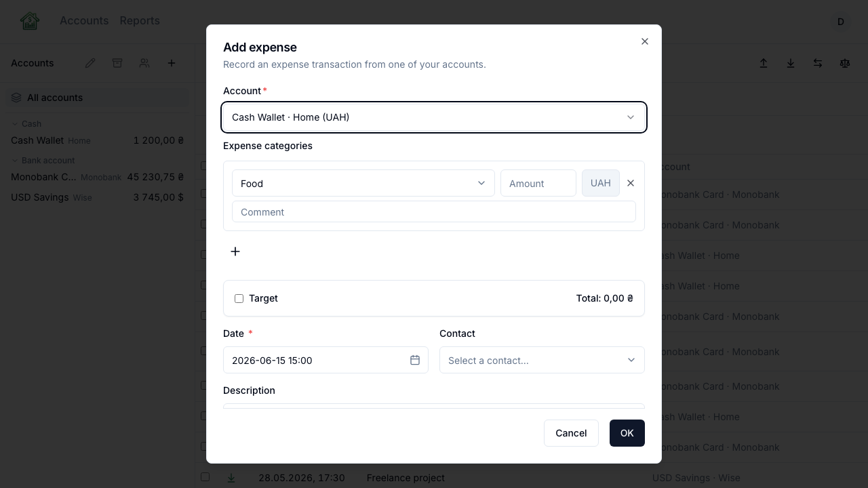The image size is (868, 488).
Task: Click the plus icon to add account
Action: click(172, 63)
